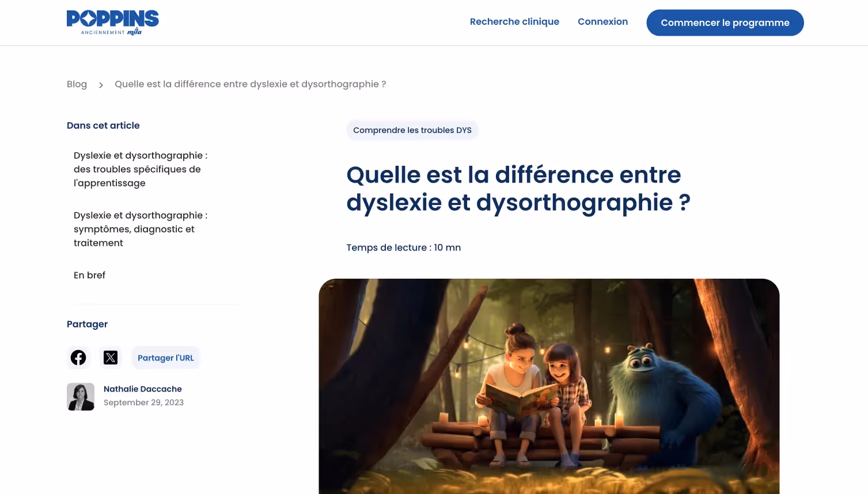
Task: Click Nathalie Daccache author photo
Action: point(81,397)
